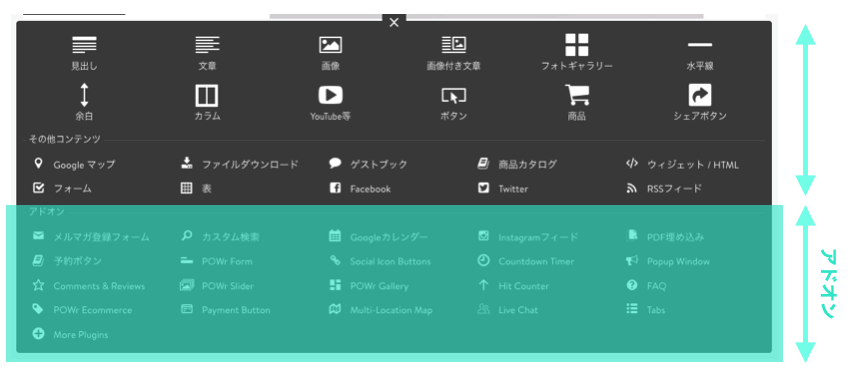The width and height of the screenshot is (854, 373).
Task: Select RSSフィード element
Action: [x=664, y=189]
